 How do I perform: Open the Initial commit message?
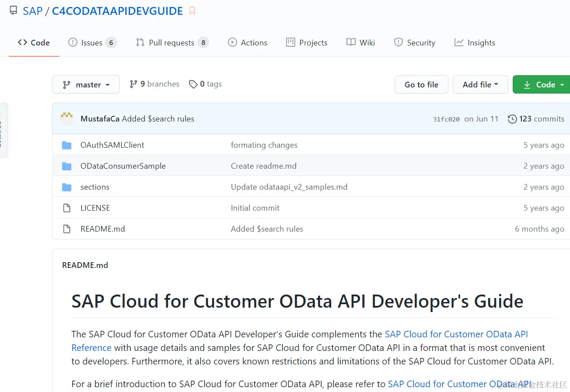pos(255,208)
